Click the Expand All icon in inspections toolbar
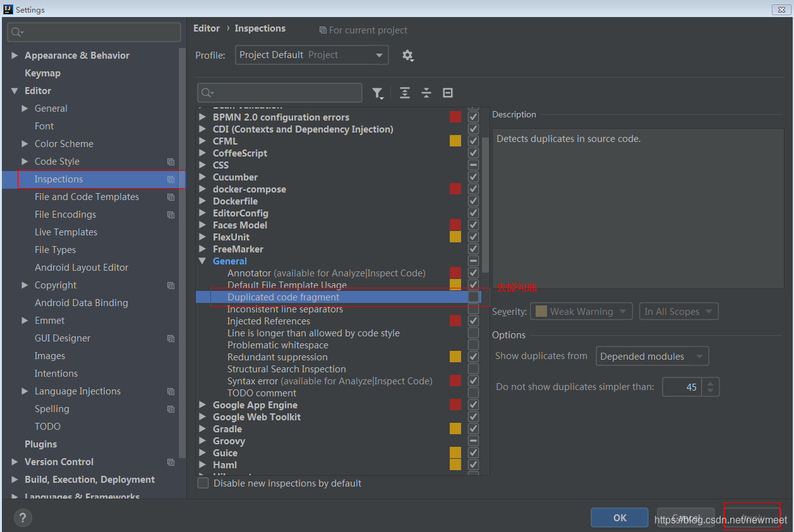 click(x=405, y=93)
